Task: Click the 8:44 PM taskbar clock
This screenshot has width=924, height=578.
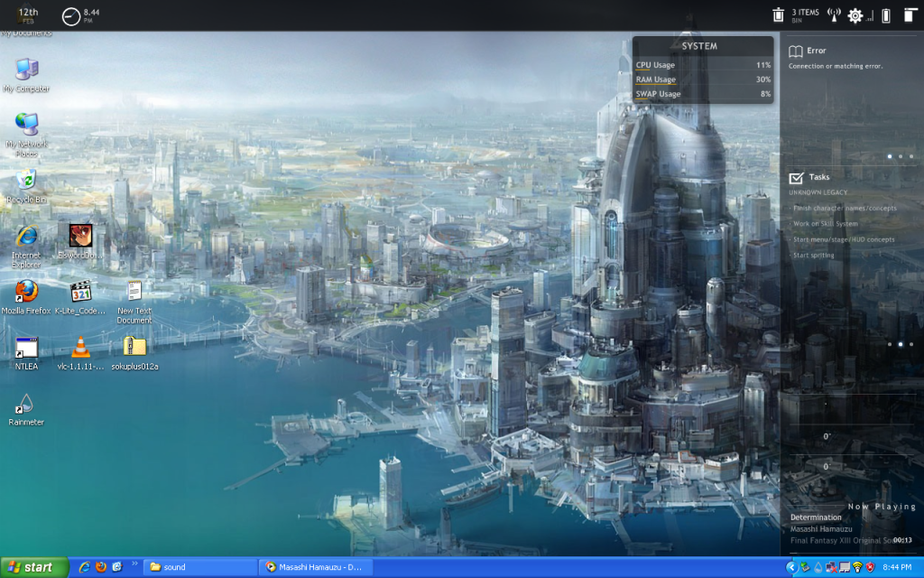Action: point(897,567)
